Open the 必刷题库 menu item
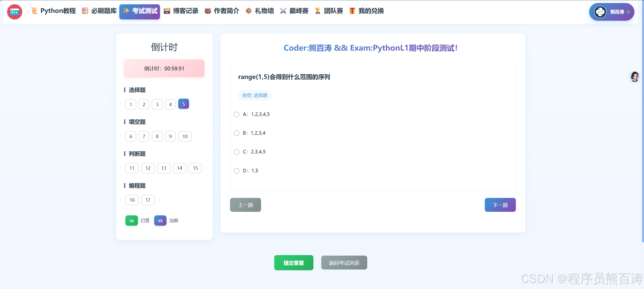The width and height of the screenshot is (644, 289). [x=99, y=11]
